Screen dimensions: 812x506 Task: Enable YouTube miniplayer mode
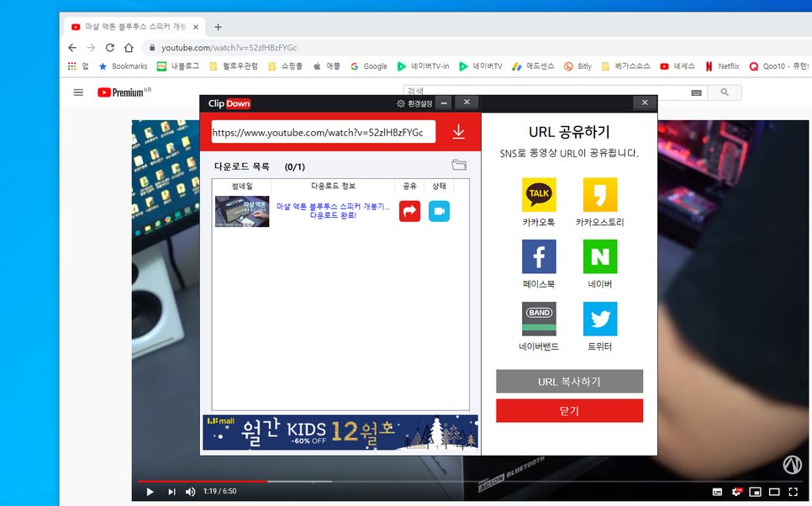pyautogui.click(x=756, y=492)
